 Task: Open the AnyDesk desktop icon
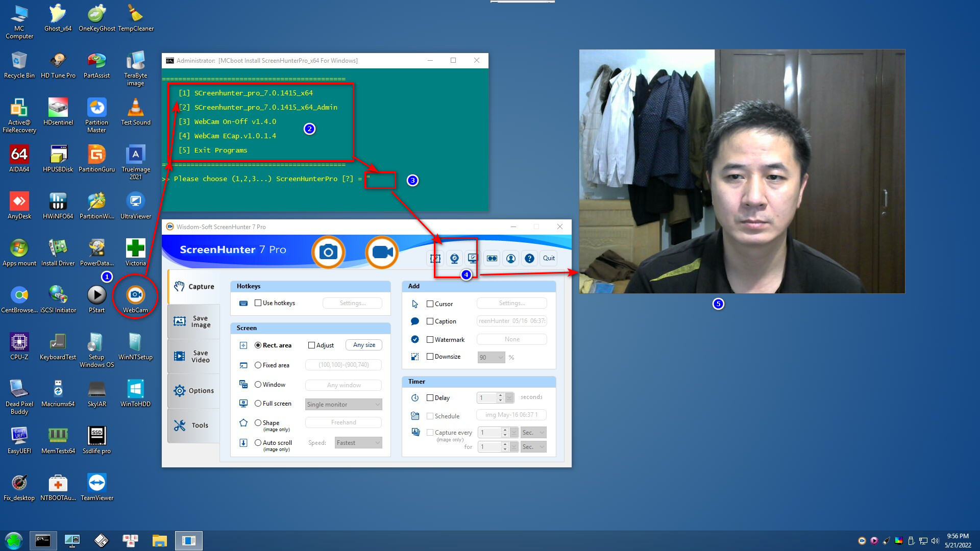tap(19, 206)
